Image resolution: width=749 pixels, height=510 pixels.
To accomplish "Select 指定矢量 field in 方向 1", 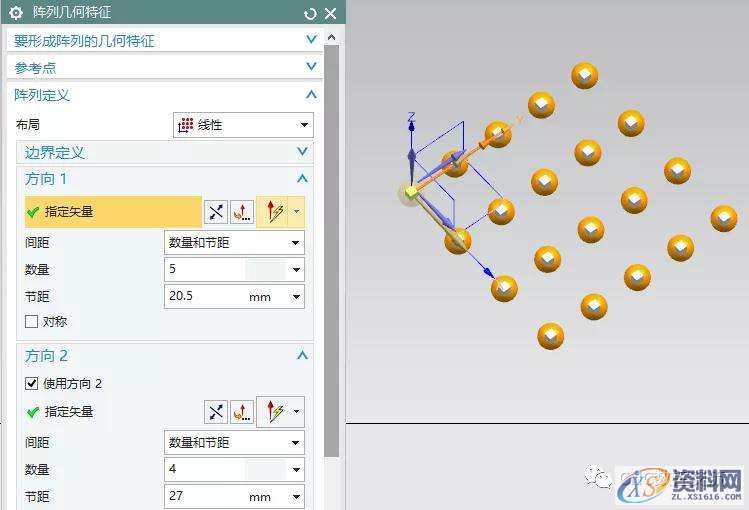I will pos(113,212).
